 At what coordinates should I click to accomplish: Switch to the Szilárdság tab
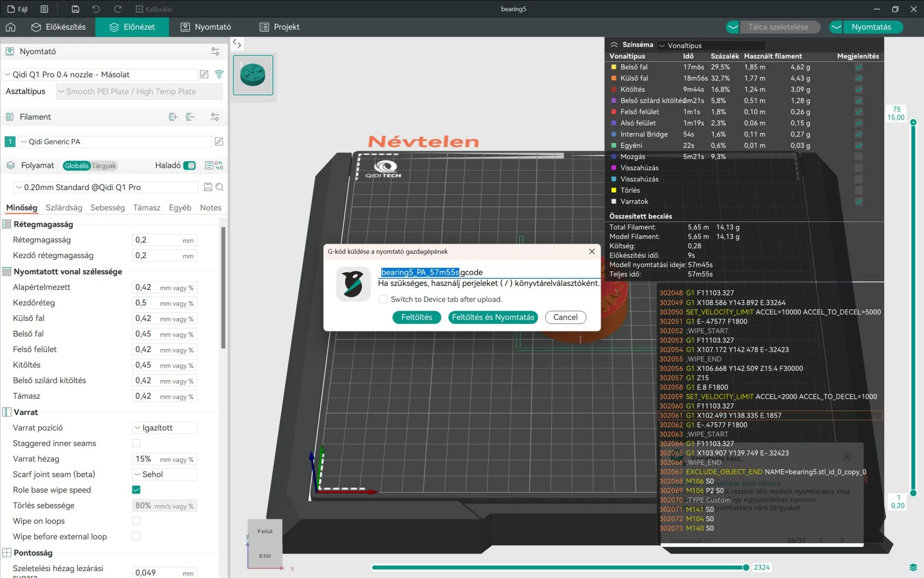pos(64,207)
